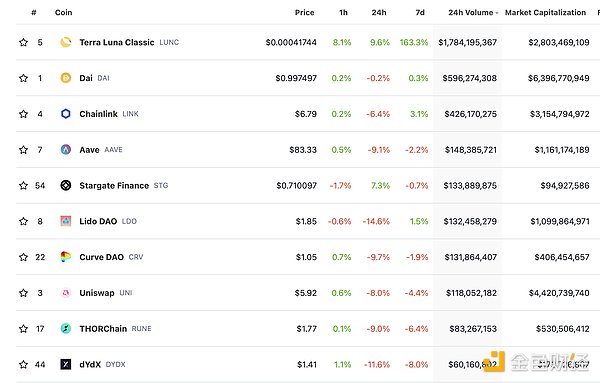The width and height of the screenshot is (600, 383).
Task: Click the Aave coin logo icon
Action: click(x=66, y=150)
